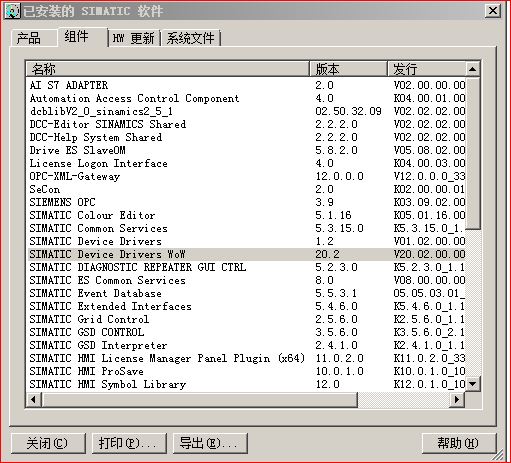Click the 导出(E)... button
The image size is (511, 463).
coord(210,443)
